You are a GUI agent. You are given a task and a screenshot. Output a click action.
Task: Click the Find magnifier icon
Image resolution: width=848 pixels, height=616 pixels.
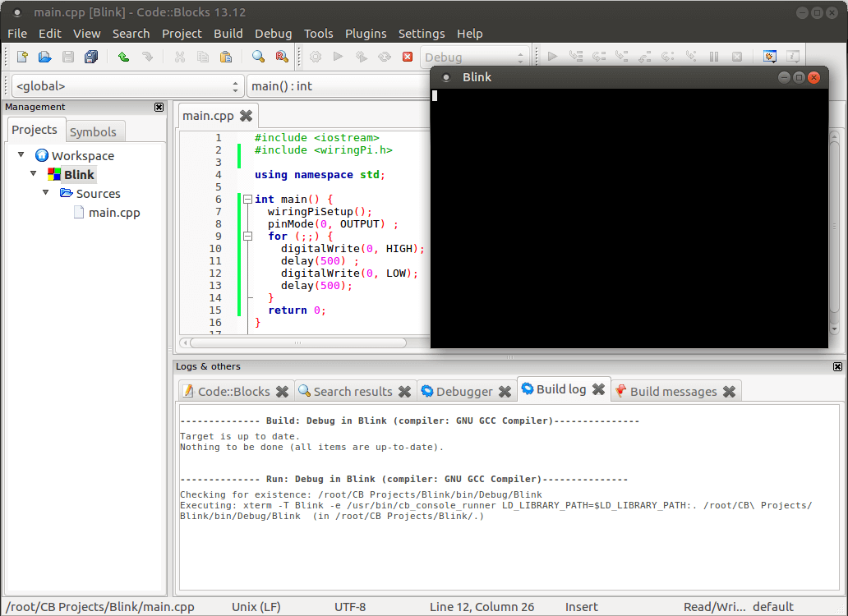pyautogui.click(x=258, y=57)
